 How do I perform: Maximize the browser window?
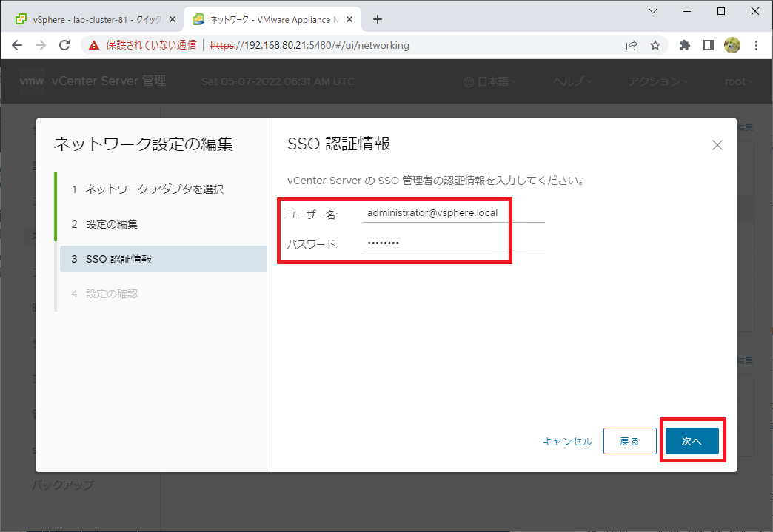pos(720,11)
